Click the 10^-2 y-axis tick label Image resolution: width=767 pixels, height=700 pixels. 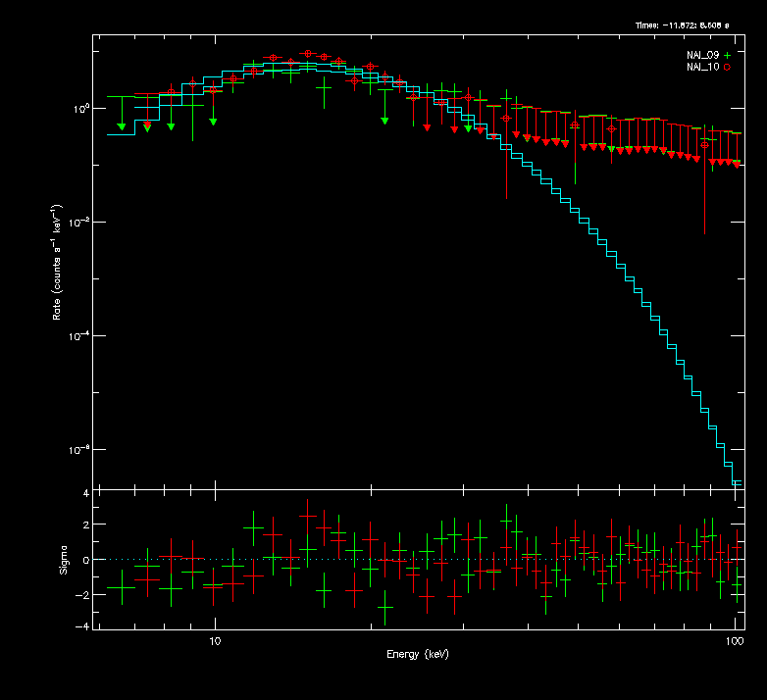click(x=78, y=222)
